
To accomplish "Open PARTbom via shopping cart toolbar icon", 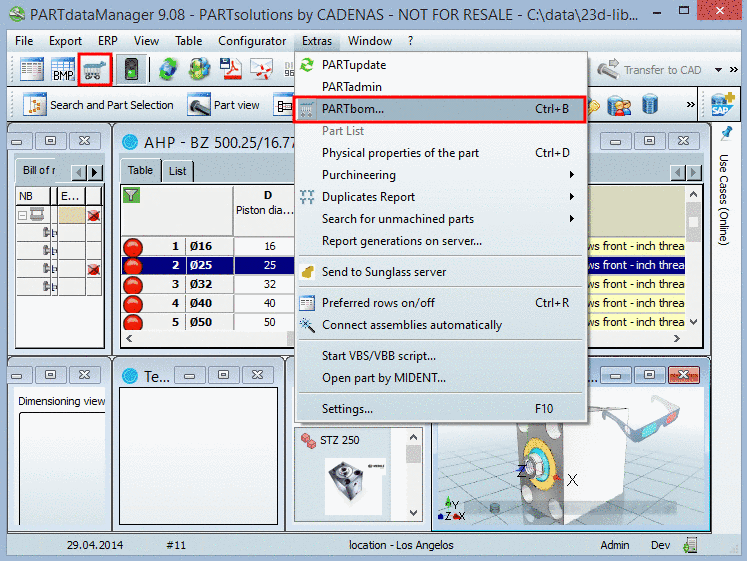I will pyautogui.click(x=95, y=70).
